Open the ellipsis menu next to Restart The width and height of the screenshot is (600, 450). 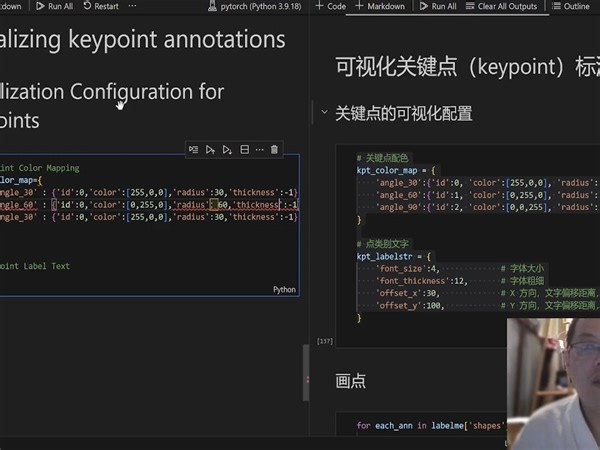click(x=132, y=6)
